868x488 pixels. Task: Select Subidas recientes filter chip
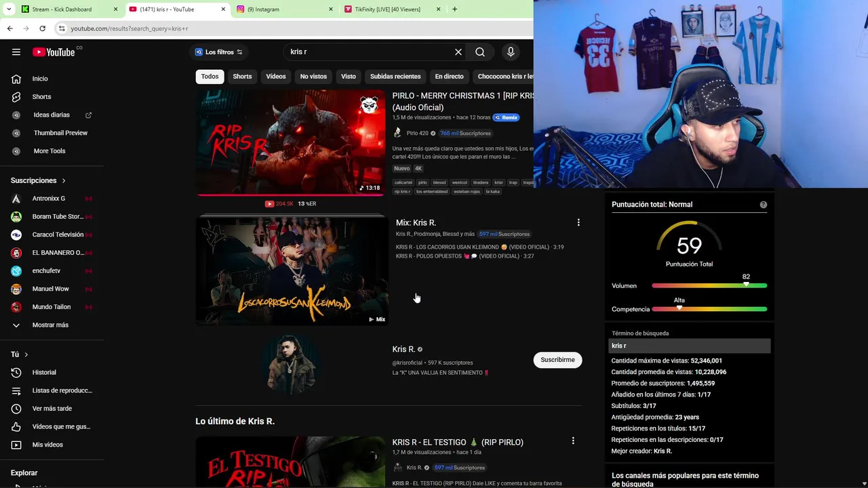point(395,77)
